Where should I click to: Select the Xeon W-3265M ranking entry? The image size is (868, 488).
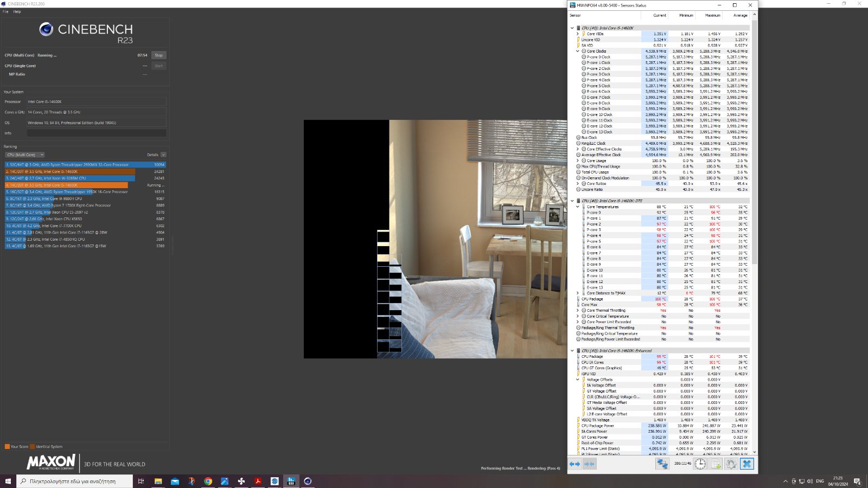tap(85, 178)
